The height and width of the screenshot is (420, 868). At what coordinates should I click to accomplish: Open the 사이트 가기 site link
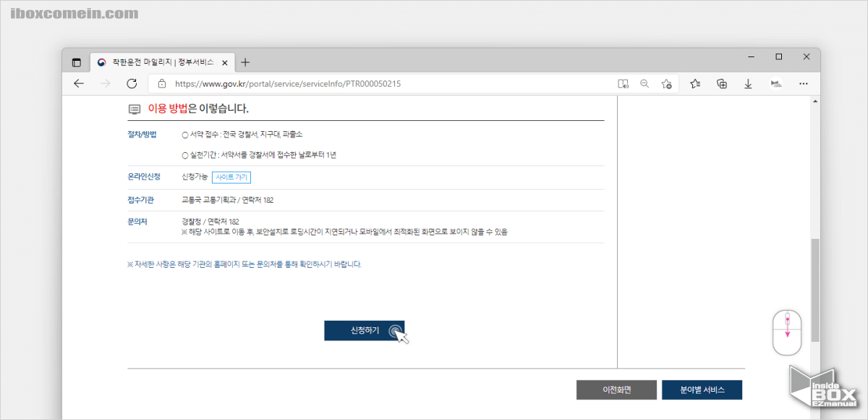(231, 177)
